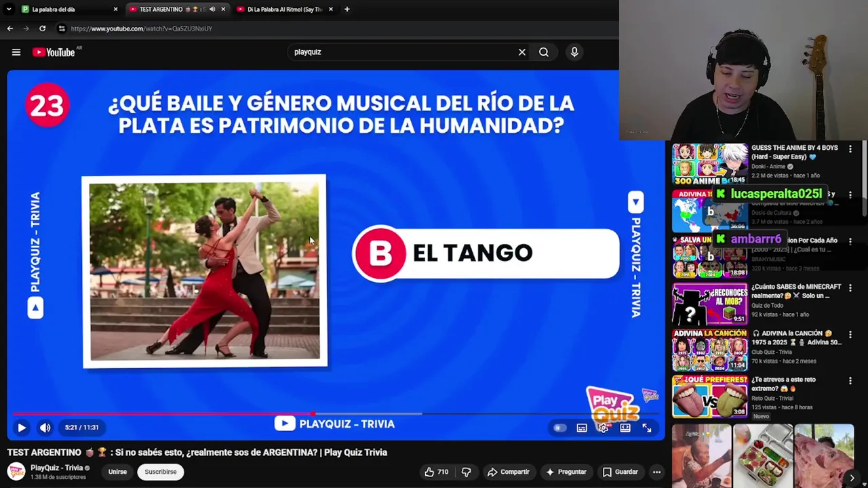Open the lunchbox Shorts thumbnail

pyautogui.click(x=763, y=455)
